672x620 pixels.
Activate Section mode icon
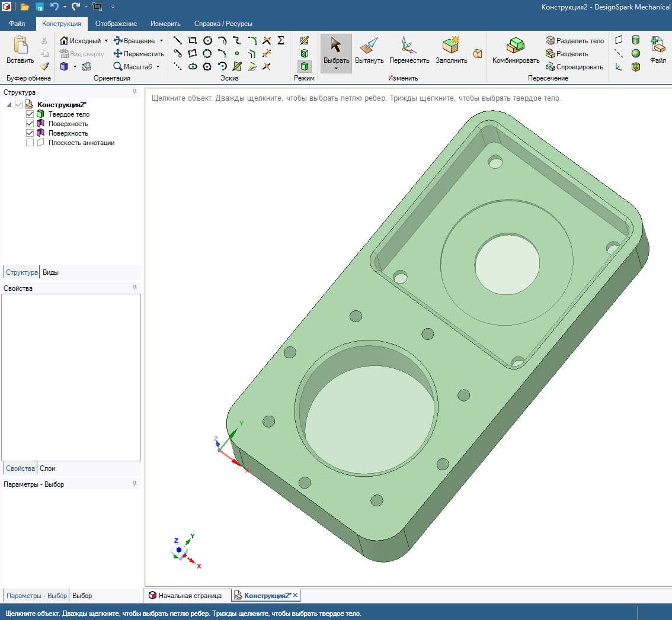point(304,53)
